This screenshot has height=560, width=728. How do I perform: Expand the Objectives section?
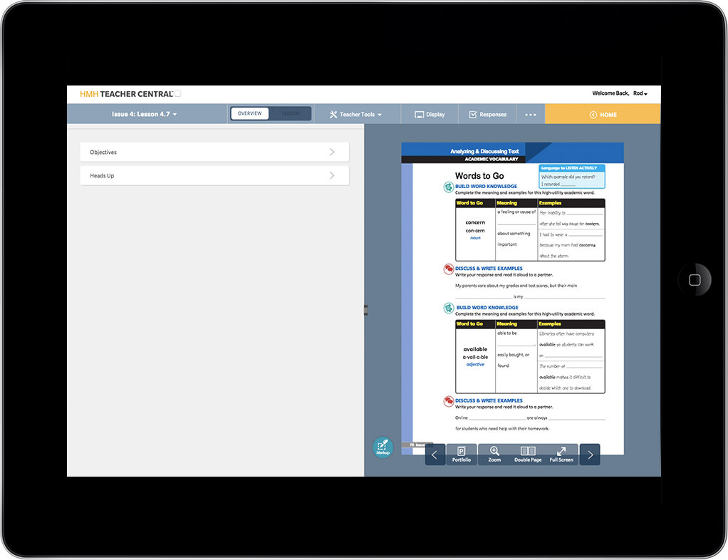coord(214,152)
